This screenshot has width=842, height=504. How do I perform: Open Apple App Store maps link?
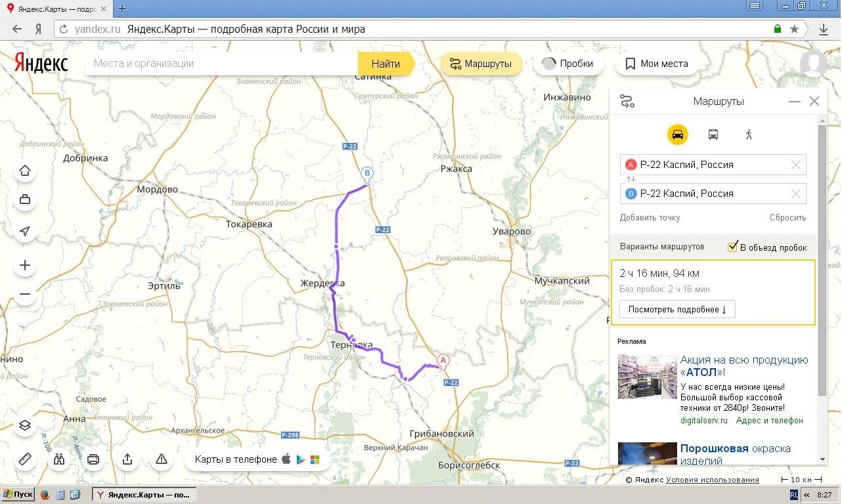[x=286, y=459]
